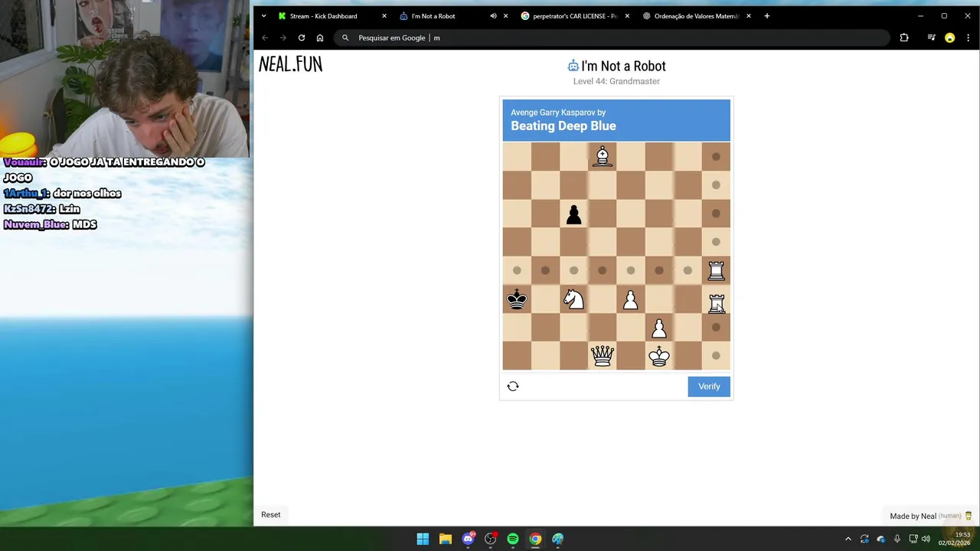Image resolution: width=980 pixels, height=551 pixels.
Task: Select the black pawn on the chessboard
Action: [573, 214]
